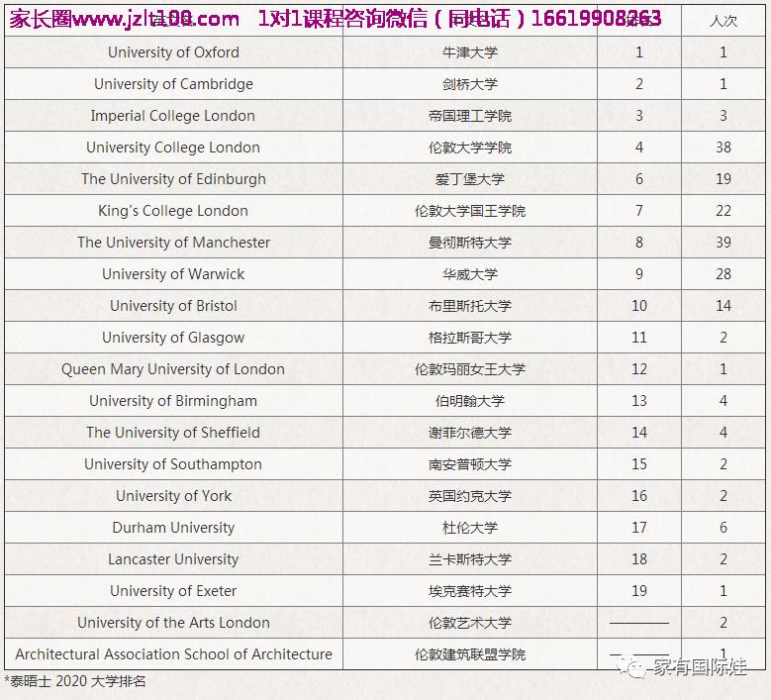Click the Chinese name '南安普顿大学'
The height and width of the screenshot is (700, 771).
470,464
